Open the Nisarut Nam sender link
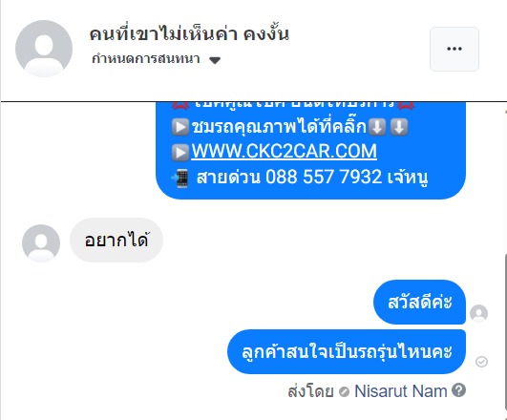 click(x=401, y=391)
